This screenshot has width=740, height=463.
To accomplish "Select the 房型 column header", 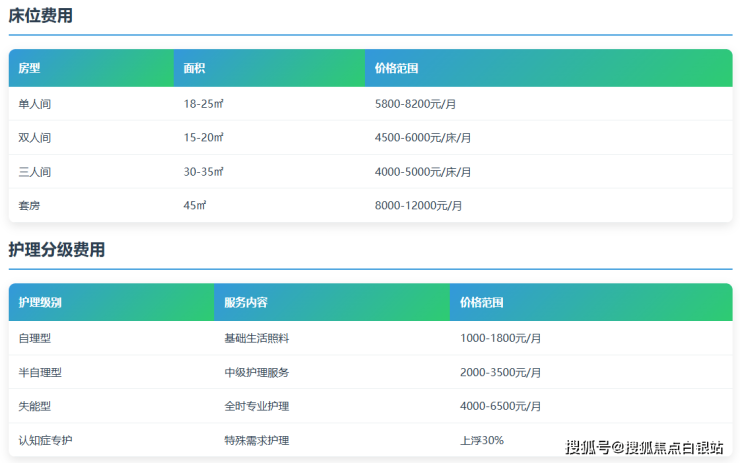I will [x=29, y=69].
